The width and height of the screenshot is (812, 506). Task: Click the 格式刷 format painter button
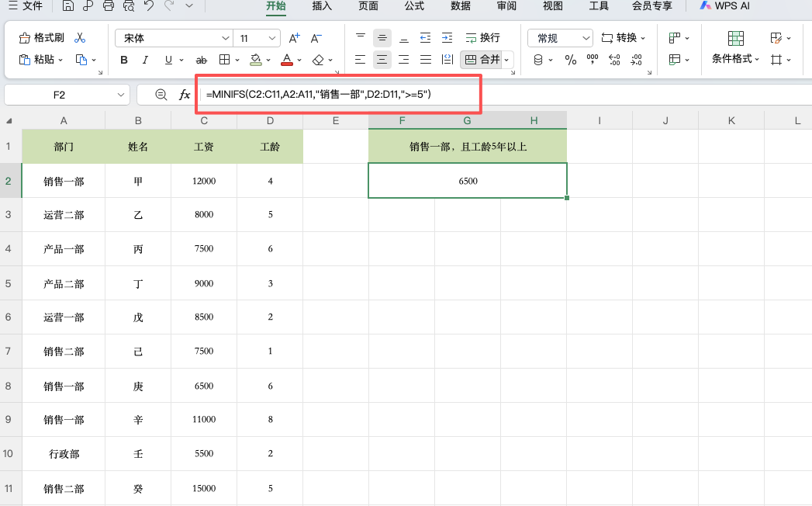tap(41, 38)
